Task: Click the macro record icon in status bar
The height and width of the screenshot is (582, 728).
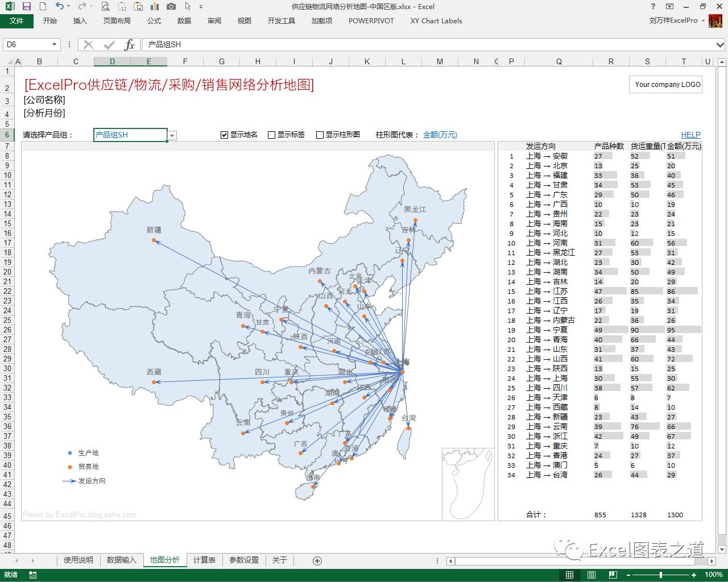Action: [32, 575]
